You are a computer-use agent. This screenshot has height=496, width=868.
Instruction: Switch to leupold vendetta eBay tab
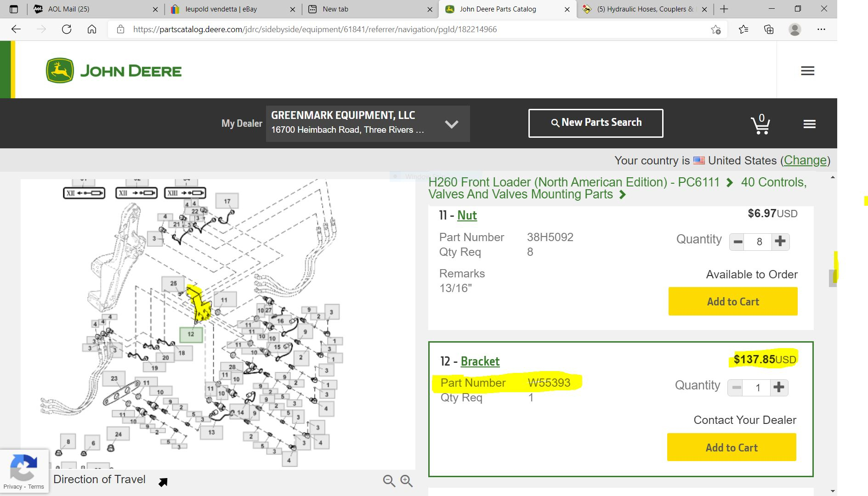point(233,9)
